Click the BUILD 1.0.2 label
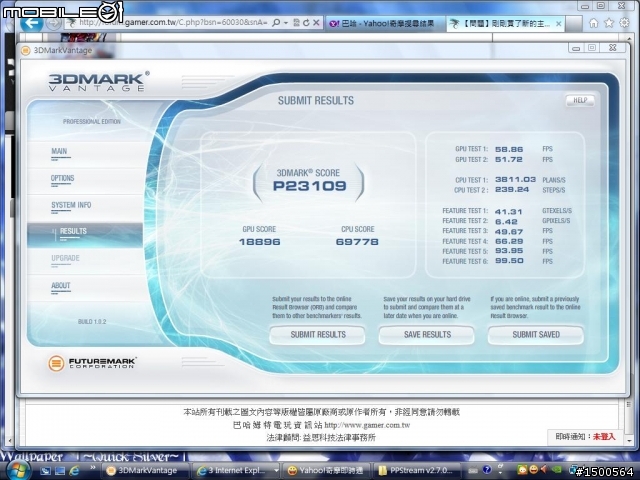Image resolution: width=640 pixels, height=480 pixels. click(x=92, y=322)
